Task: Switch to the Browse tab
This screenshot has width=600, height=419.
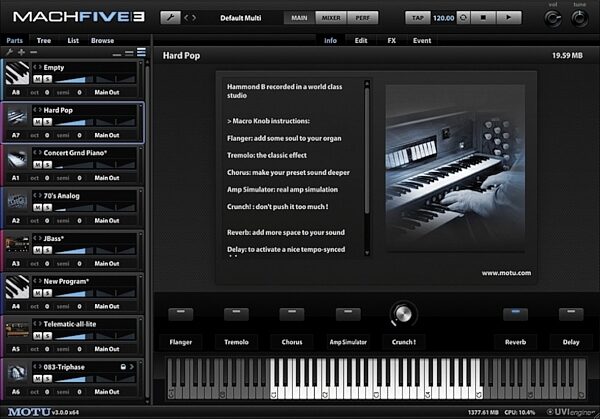Action: (x=103, y=41)
